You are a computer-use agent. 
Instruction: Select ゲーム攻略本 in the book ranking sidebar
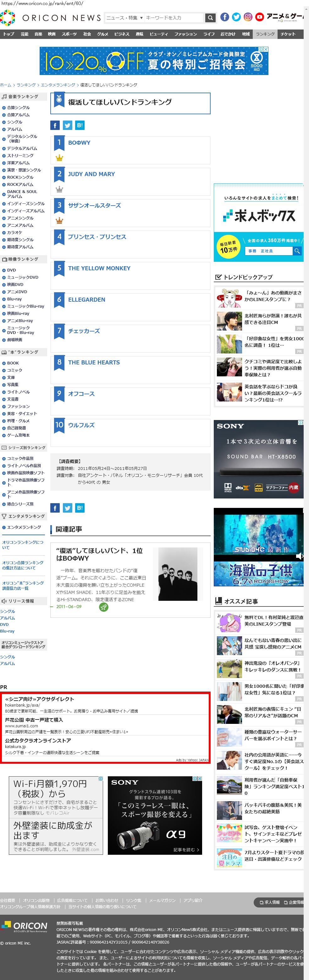18,435
